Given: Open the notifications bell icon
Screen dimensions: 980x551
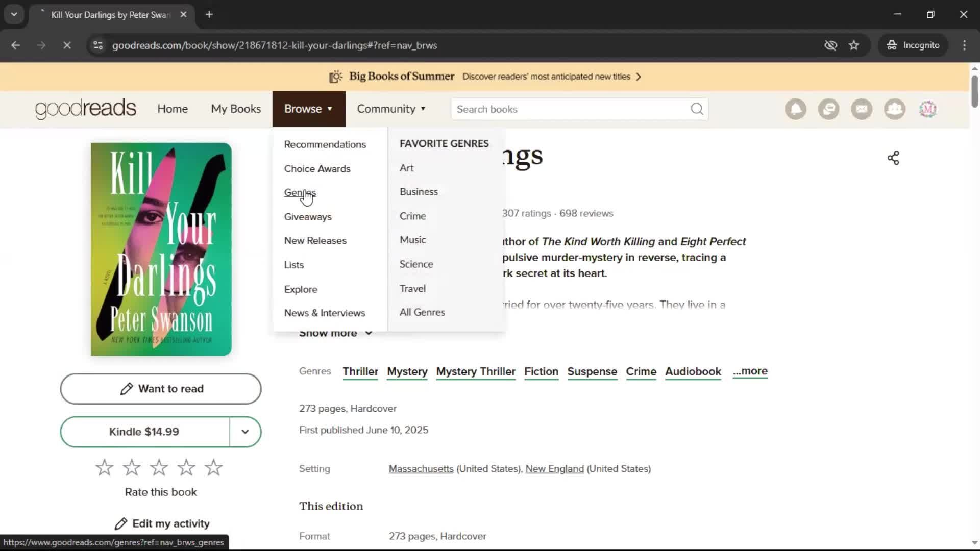Looking at the screenshot, I should (795, 109).
